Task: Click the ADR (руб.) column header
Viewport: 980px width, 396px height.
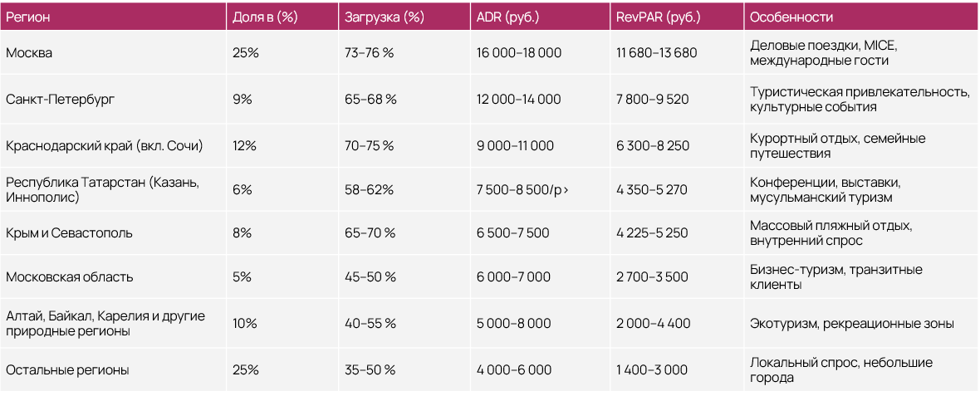Action: [508, 17]
